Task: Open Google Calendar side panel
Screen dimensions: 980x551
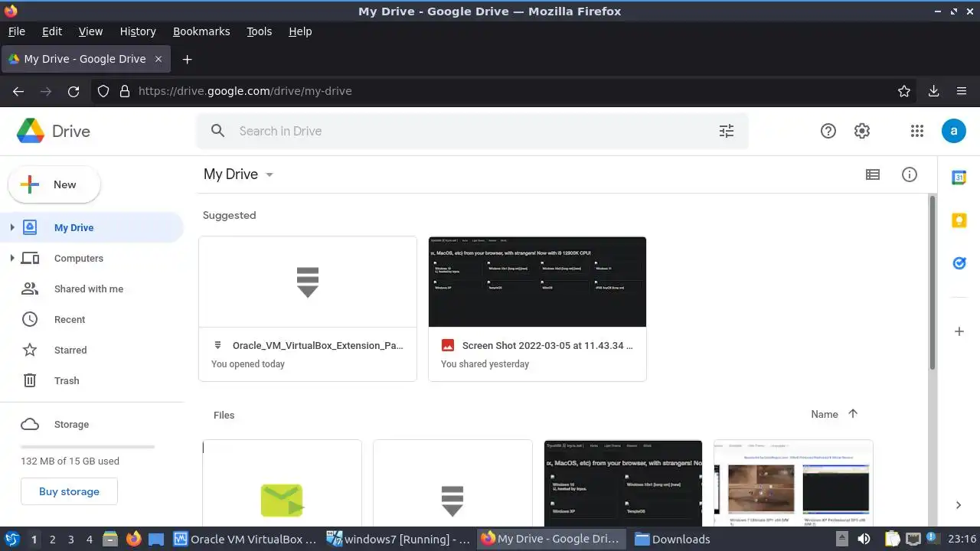Action: (x=959, y=178)
